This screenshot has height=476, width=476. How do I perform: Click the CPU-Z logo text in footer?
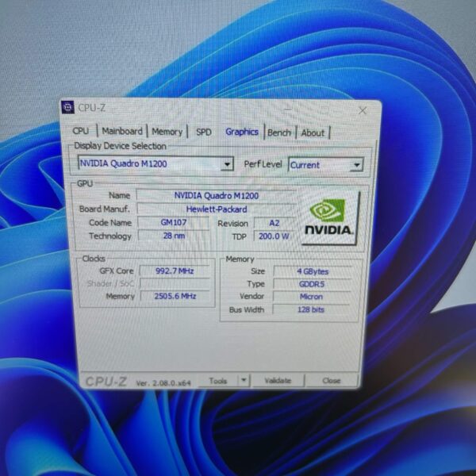click(106, 382)
